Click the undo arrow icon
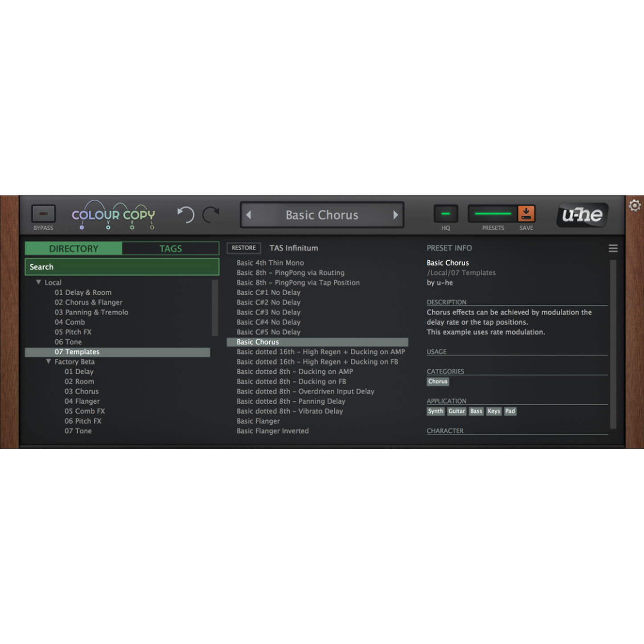The image size is (644, 644). coord(185,215)
